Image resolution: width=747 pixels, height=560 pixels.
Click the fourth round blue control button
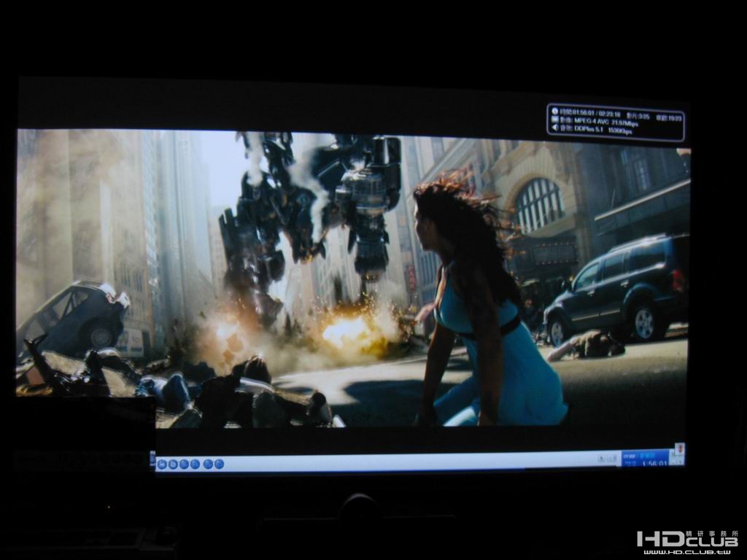[x=196, y=464]
